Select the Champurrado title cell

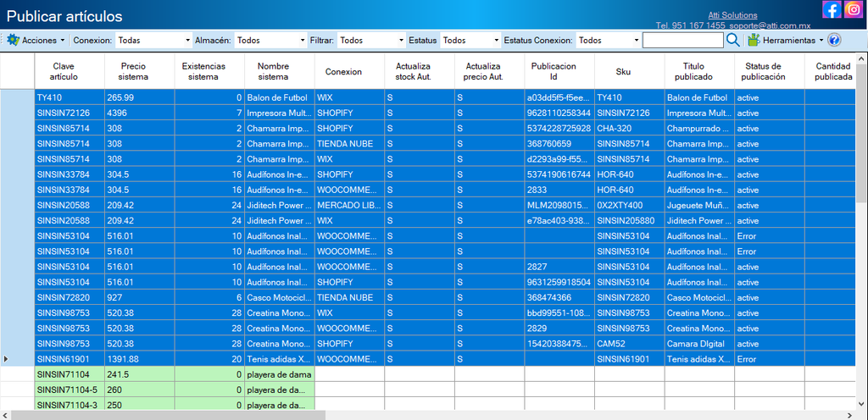pos(699,128)
